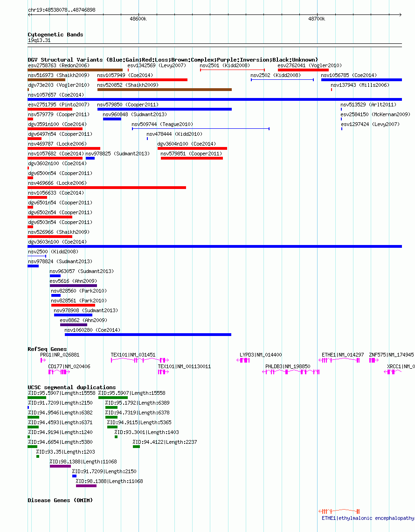Viewport: 415px width, 532px height.
Task: Open esv1297424 (Levy2007) variant
Action: point(370,125)
